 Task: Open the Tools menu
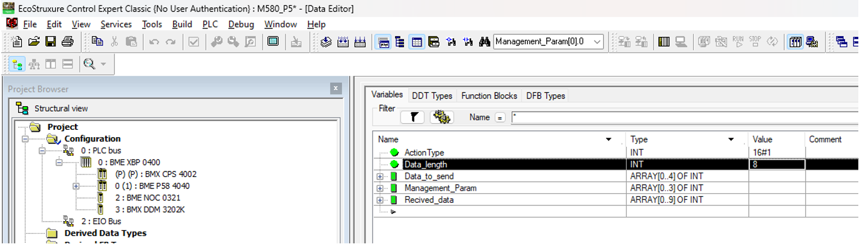point(152,24)
